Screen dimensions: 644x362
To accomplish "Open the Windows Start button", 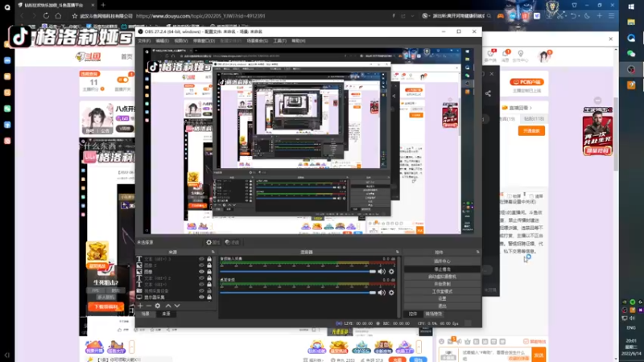I will click(x=631, y=6).
